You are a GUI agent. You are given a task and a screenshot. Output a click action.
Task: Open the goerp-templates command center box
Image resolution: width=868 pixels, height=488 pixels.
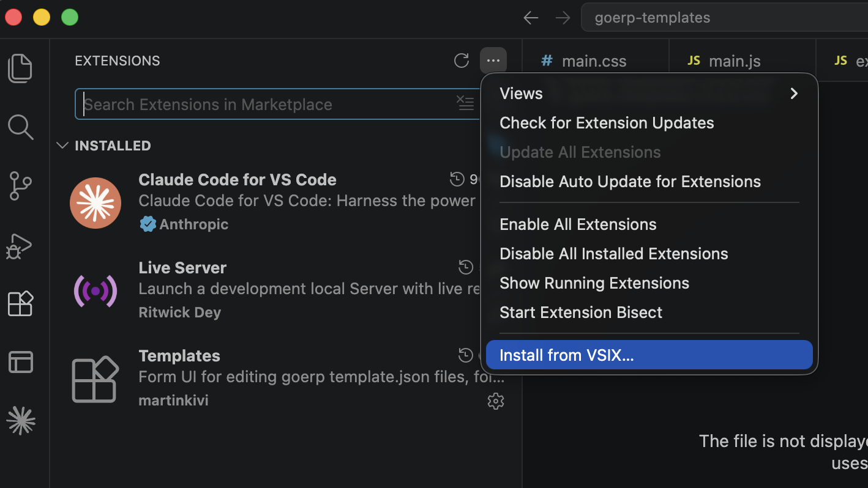point(724,18)
